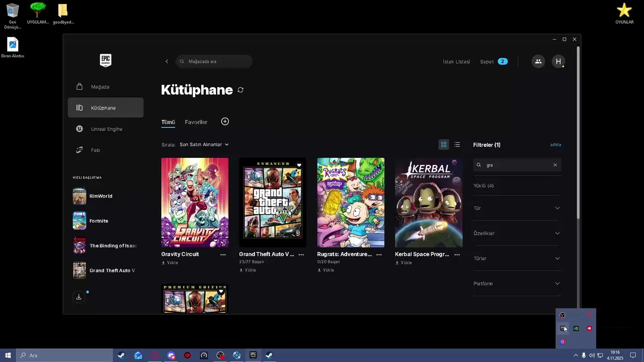Image resolution: width=644 pixels, height=362 pixels.
Task: Expand the Platform filter section
Action: click(x=517, y=284)
